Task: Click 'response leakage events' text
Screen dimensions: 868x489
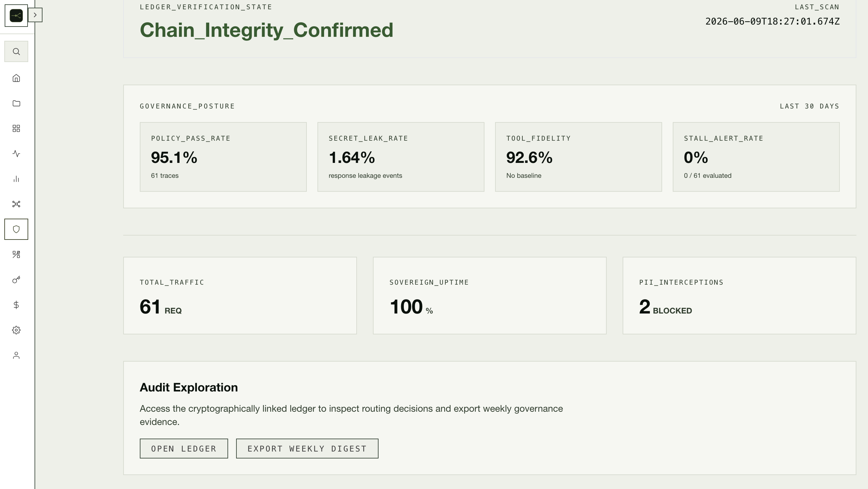Action: (365, 176)
